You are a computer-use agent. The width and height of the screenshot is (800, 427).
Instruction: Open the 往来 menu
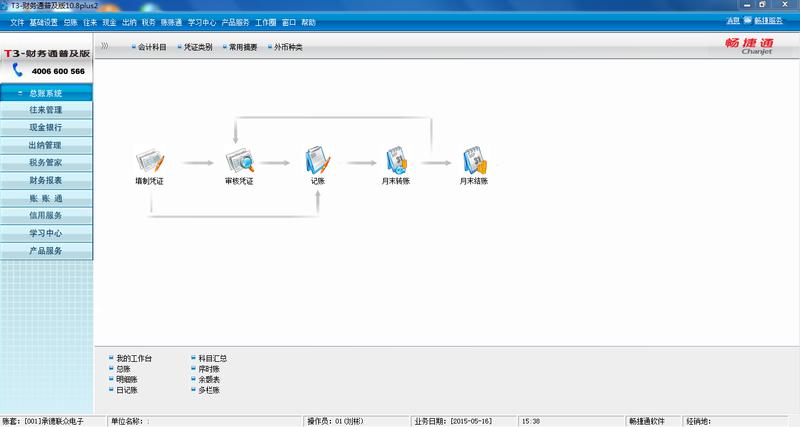(x=90, y=22)
